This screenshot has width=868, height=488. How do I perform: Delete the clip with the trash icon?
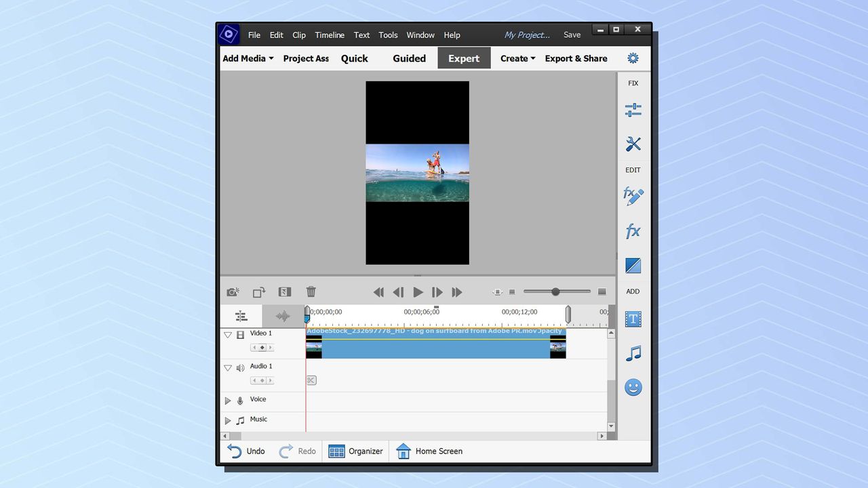pyautogui.click(x=311, y=292)
